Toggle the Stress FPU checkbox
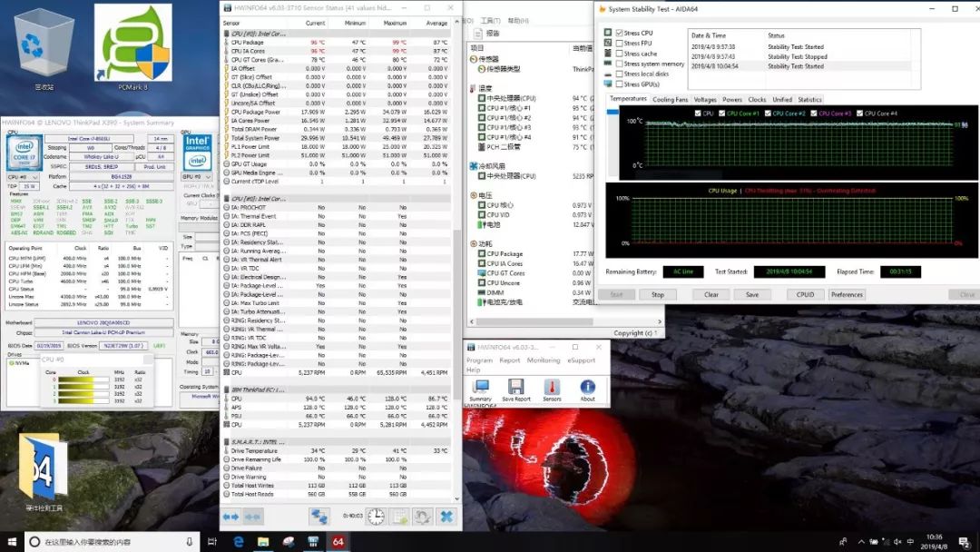The image size is (980, 552). pyautogui.click(x=620, y=44)
